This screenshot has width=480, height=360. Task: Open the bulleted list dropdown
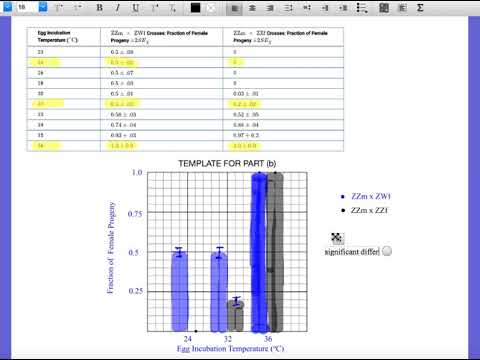[362, 8]
